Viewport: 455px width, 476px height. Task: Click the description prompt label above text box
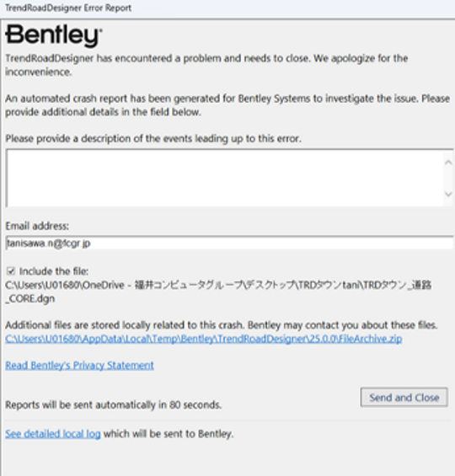click(x=153, y=138)
